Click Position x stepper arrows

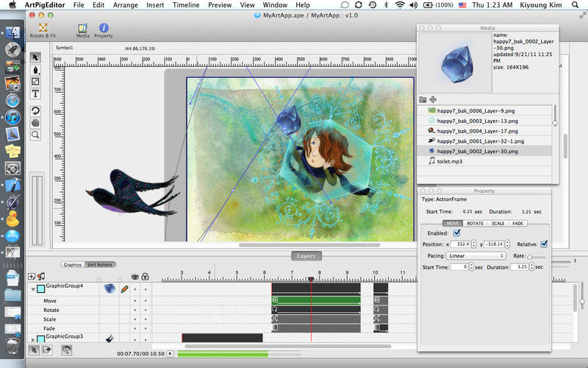473,244
